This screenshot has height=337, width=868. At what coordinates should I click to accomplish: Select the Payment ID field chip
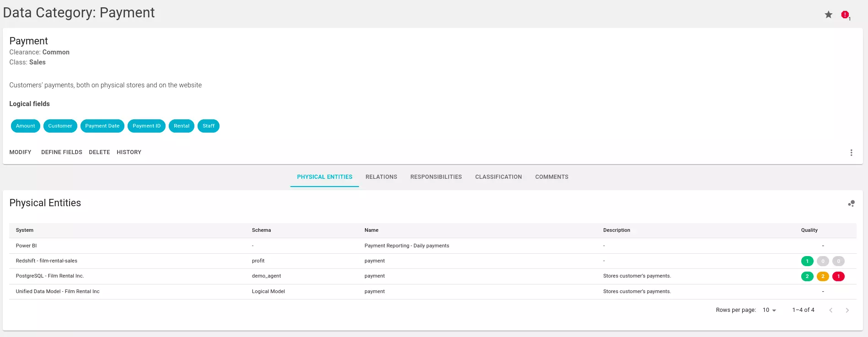pos(147,126)
